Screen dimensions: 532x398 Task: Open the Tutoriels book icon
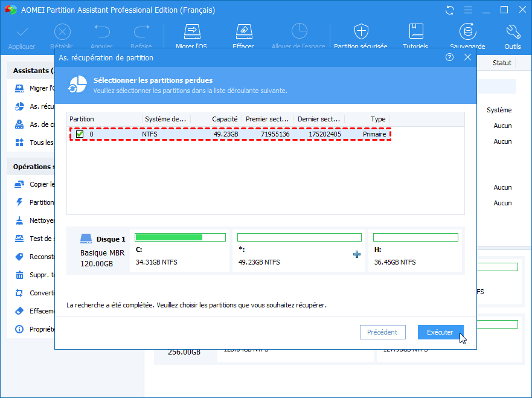tap(416, 31)
